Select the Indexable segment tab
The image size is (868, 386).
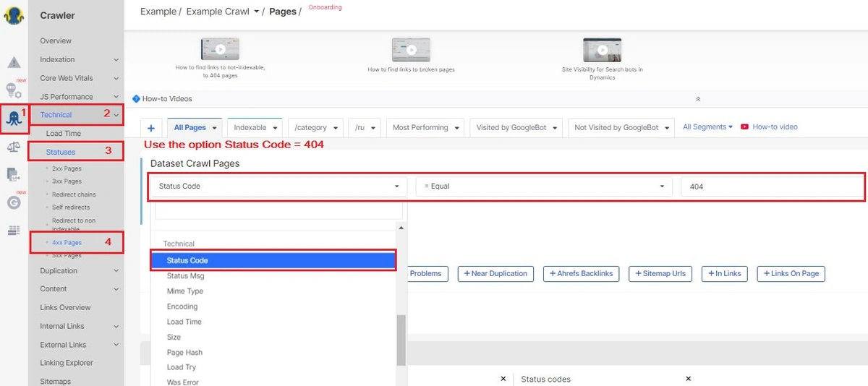click(x=255, y=128)
